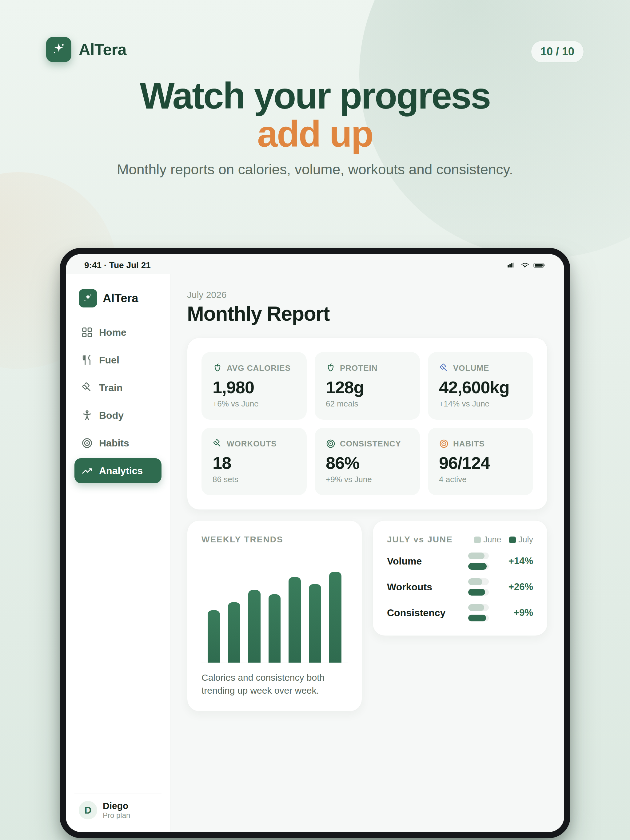Open Diego's Pro plan profile
This screenshot has width=630, height=840.
[118, 810]
